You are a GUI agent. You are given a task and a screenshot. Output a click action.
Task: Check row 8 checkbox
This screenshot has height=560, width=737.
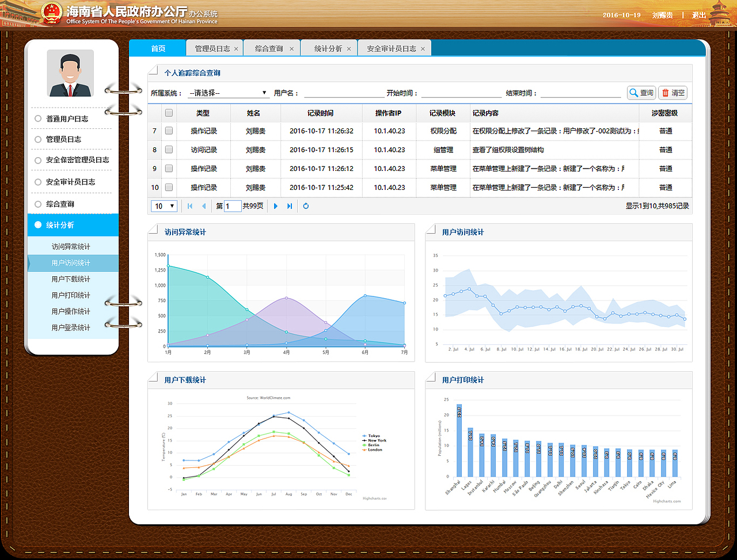pyautogui.click(x=169, y=150)
